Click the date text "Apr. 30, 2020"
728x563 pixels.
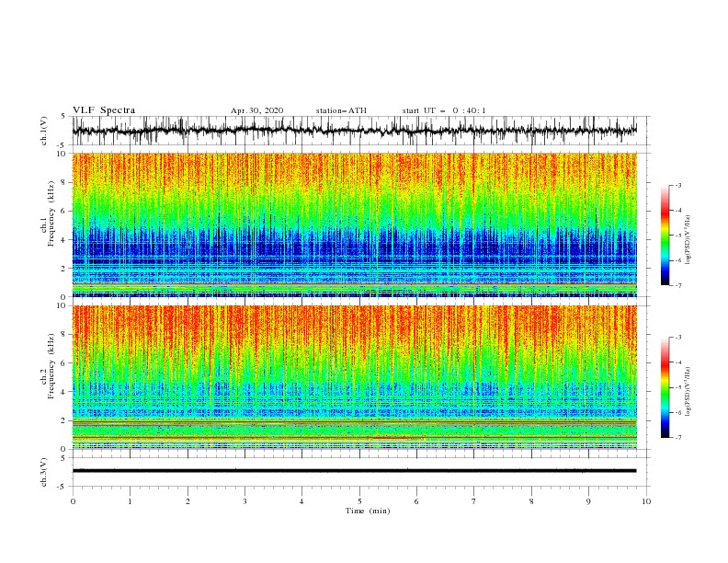[x=256, y=110]
